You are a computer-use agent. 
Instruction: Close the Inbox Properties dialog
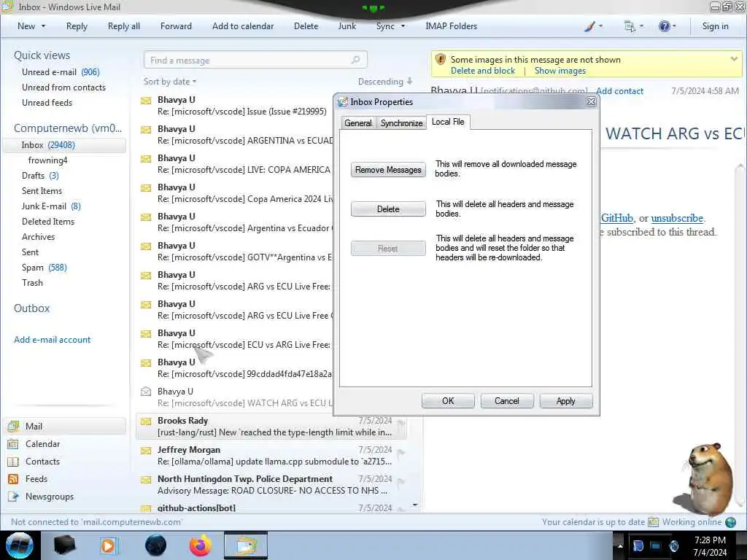591,102
